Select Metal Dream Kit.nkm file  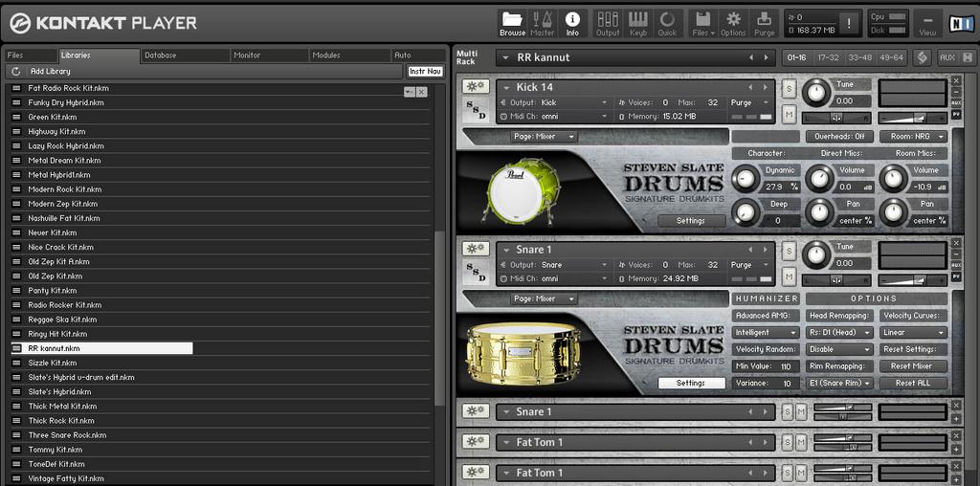click(64, 161)
